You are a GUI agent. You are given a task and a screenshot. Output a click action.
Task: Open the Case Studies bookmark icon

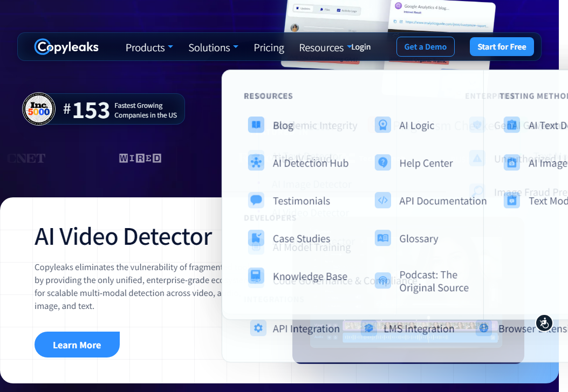tap(256, 238)
